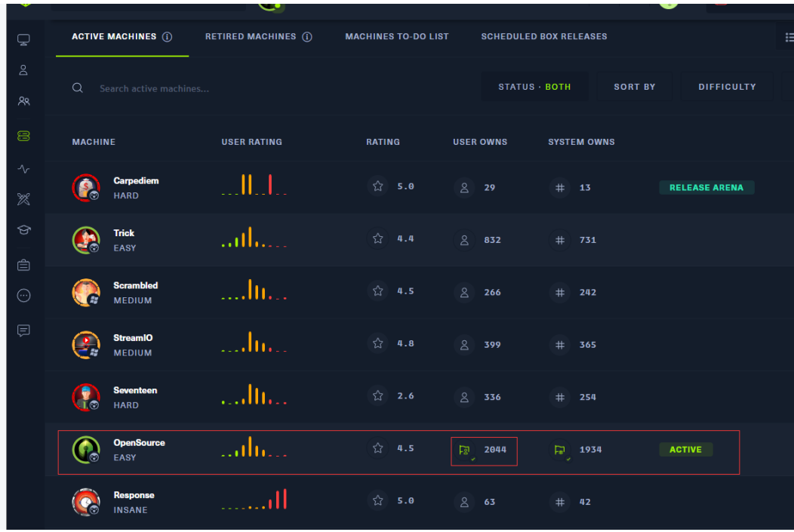Toggle the STATUS · BOTH filter

point(534,86)
